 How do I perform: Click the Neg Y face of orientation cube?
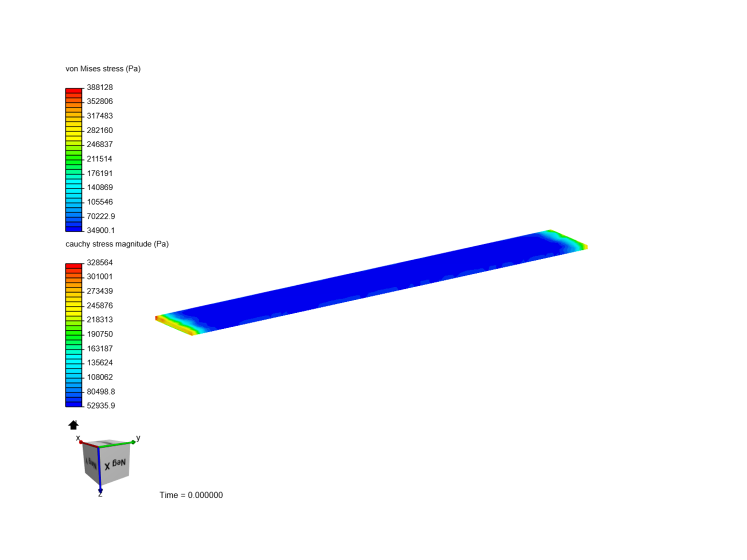pyautogui.click(x=91, y=463)
